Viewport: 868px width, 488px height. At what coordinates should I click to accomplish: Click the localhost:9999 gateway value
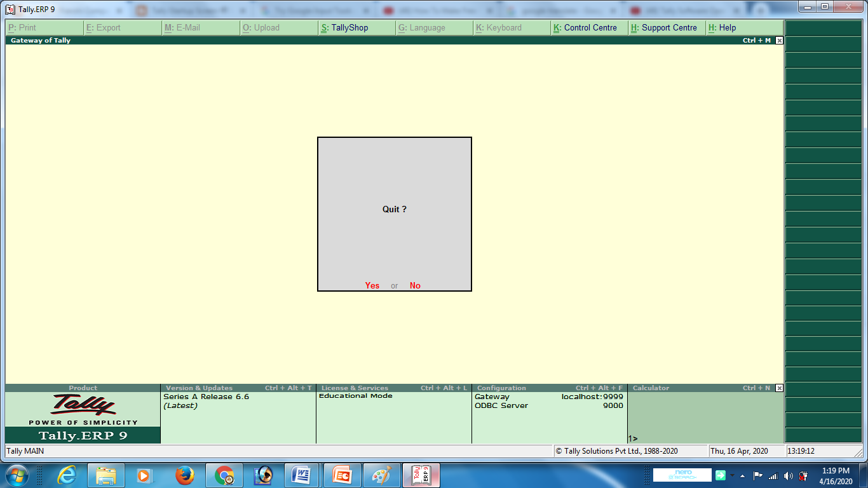click(x=592, y=396)
